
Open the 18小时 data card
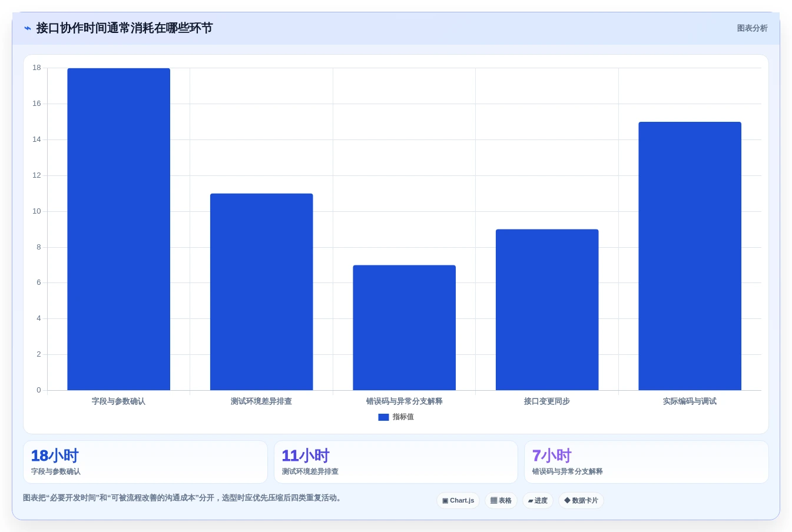145,463
